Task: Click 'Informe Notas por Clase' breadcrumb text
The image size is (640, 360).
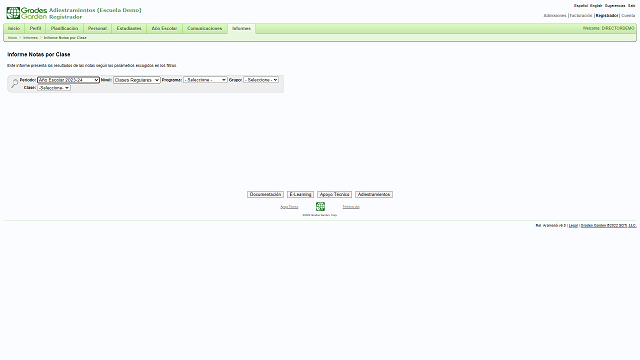Action: (x=65, y=38)
